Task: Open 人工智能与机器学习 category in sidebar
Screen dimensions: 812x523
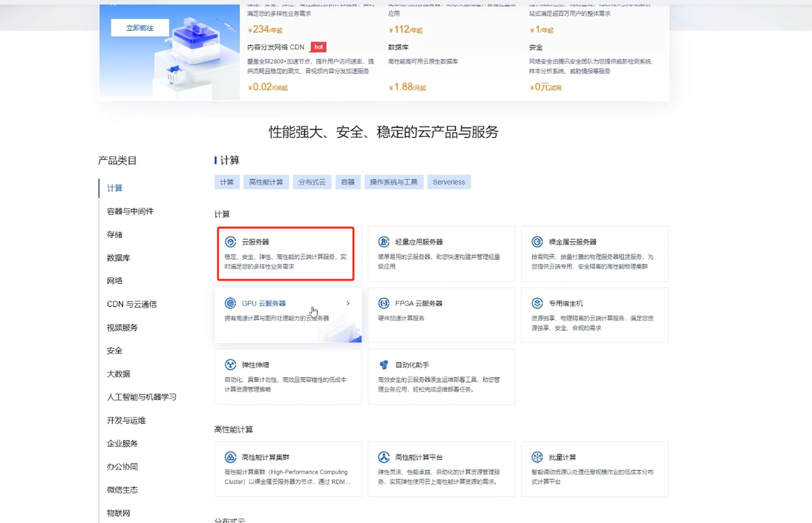Action: coord(142,397)
